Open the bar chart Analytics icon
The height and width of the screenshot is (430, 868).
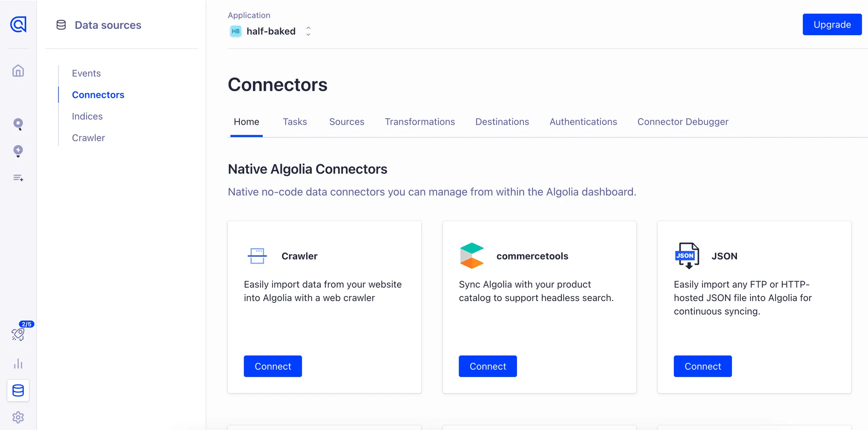pos(18,363)
